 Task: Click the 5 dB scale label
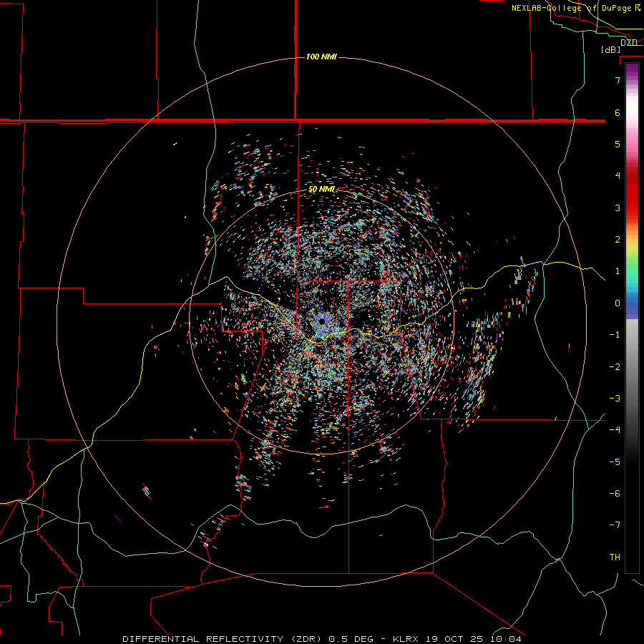618,144
